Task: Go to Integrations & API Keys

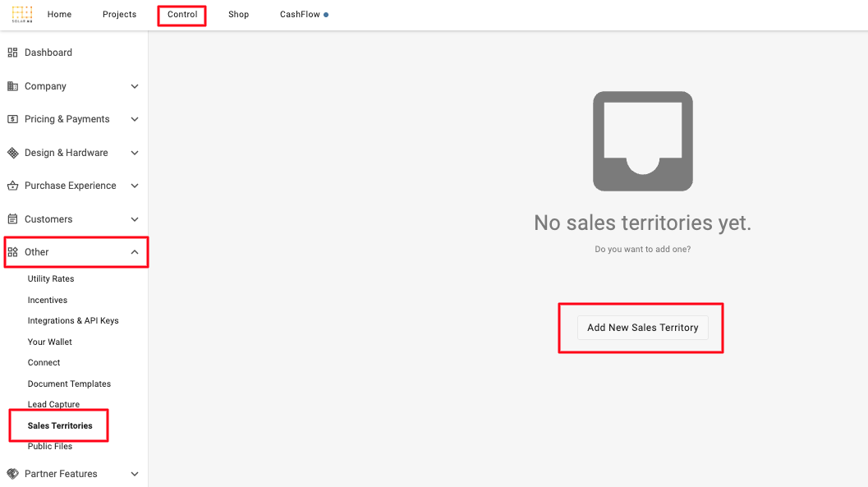Action: (x=73, y=321)
